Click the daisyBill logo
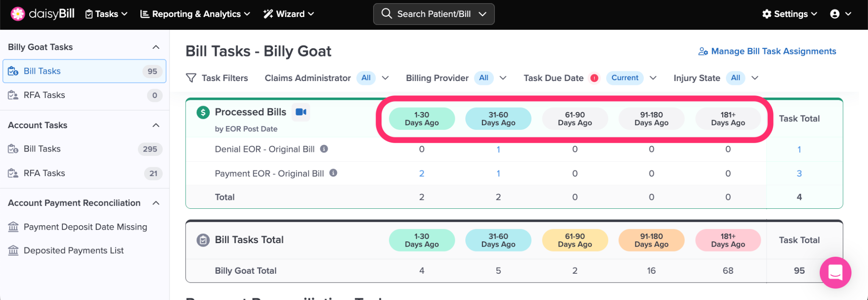868x300 pixels. [42, 14]
